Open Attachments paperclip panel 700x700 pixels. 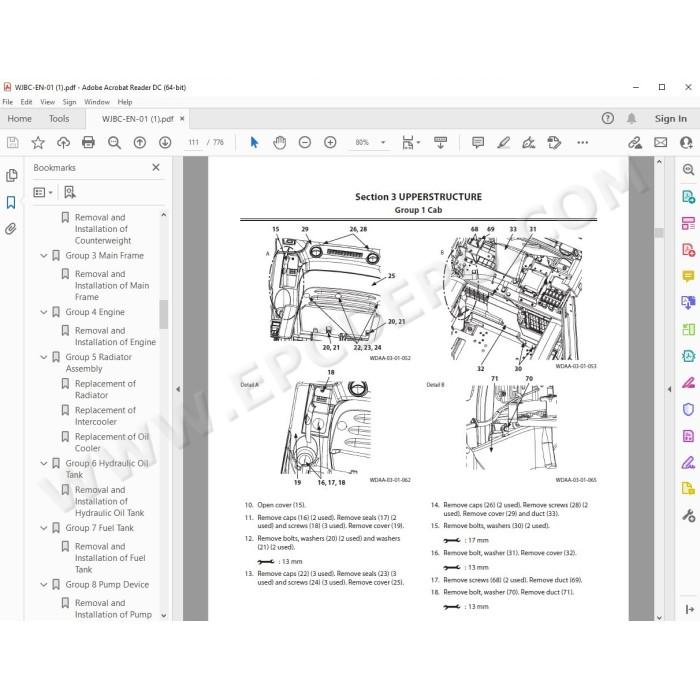pyautogui.click(x=11, y=229)
